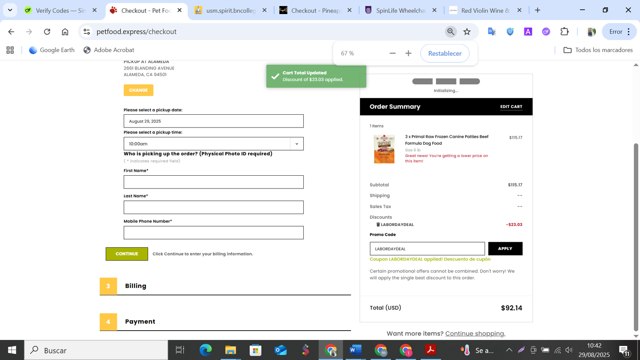Remove LABORDAYDEAL discount with trash icon
640x360 pixels.
(x=378, y=224)
